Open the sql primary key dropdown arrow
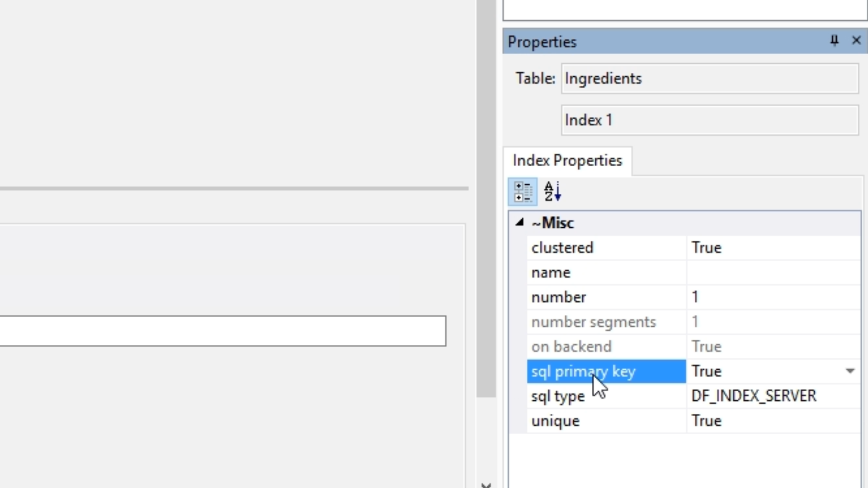Image resolution: width=868 pixels, height=488 pixels. point(850,371)
